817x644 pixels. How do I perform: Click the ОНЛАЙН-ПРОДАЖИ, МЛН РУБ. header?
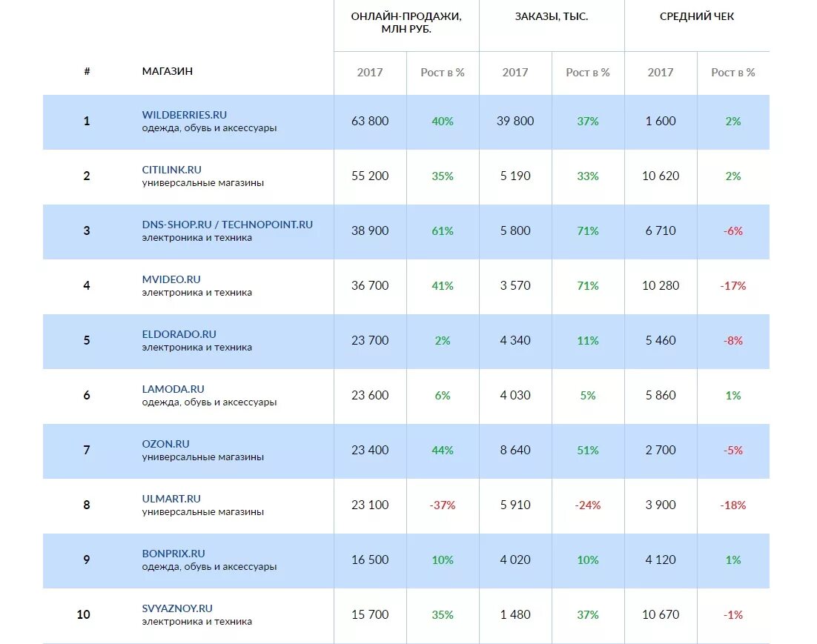tap(406, 22)
